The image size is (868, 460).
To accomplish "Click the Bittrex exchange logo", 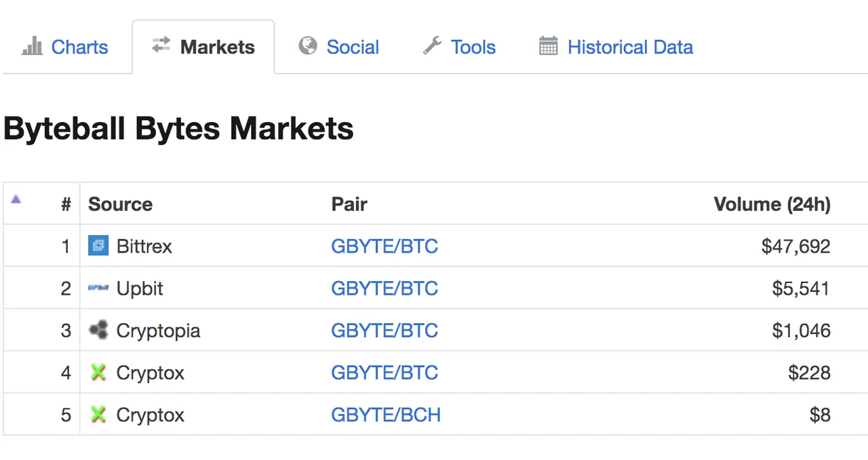I will point(98,245).
